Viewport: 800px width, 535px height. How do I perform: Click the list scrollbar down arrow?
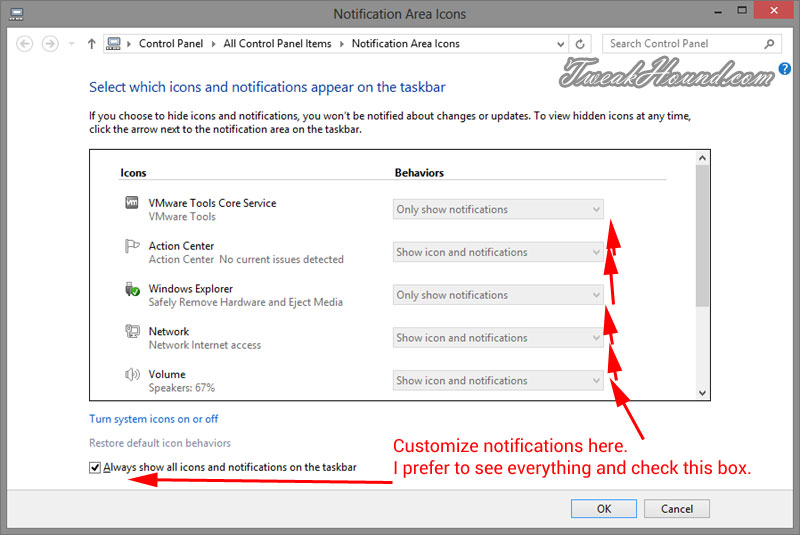[703, 393]
